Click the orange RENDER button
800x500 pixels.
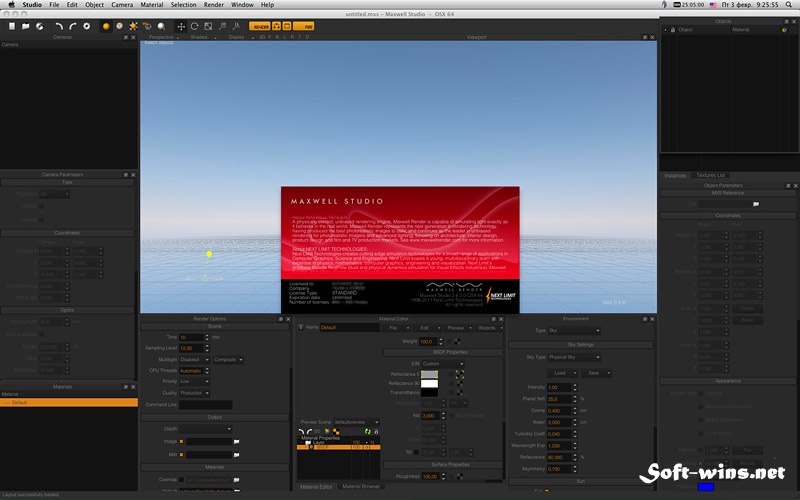(260, 26)
